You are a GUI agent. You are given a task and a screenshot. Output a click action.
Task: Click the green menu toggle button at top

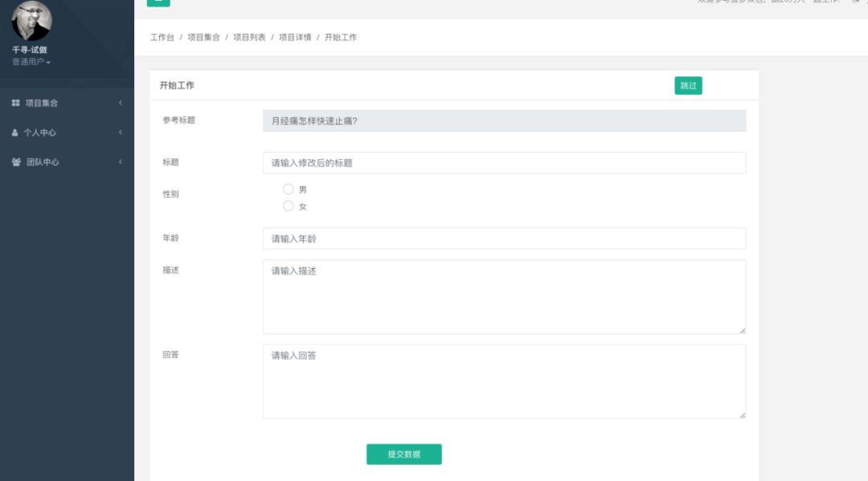point(158,2)
